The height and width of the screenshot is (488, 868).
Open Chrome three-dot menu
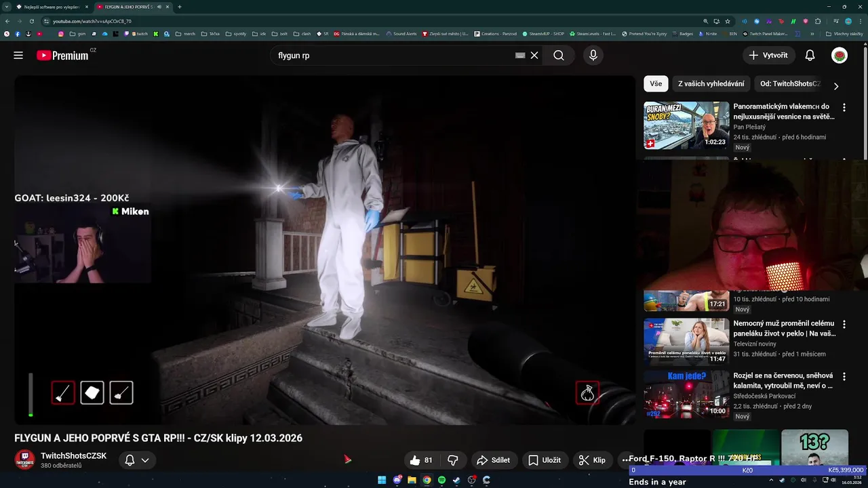point(861,21)
